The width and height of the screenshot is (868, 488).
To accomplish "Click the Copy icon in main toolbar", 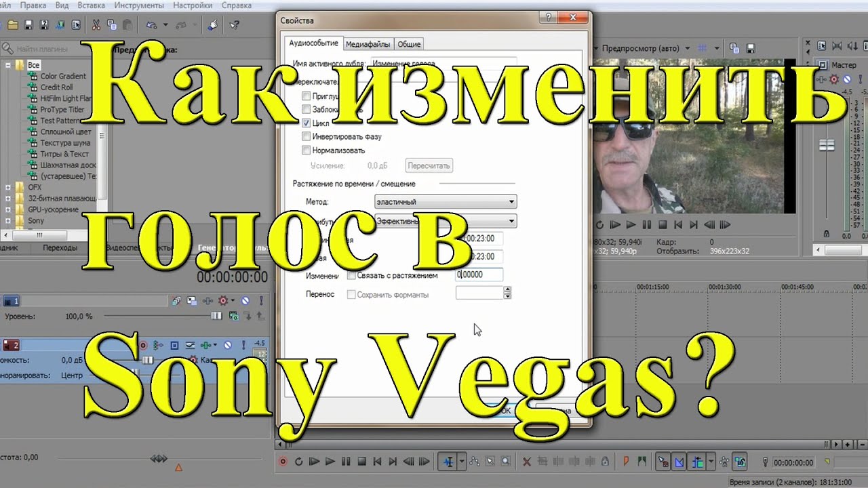I will tap(111, 25).
